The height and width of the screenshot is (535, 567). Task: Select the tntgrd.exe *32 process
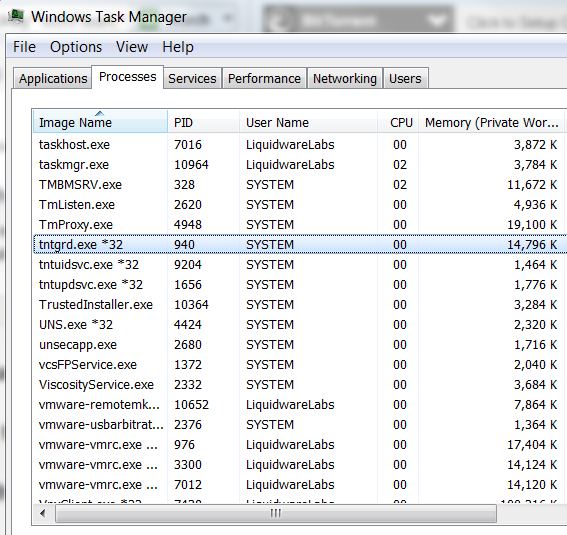300,244
